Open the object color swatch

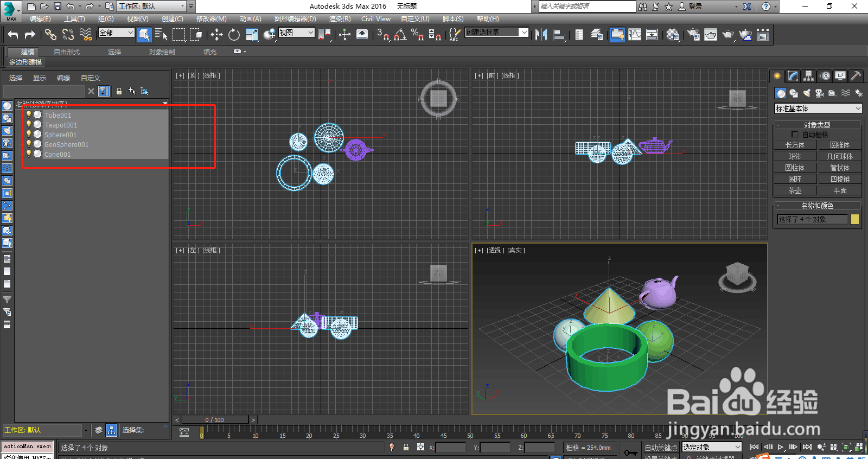854,219
